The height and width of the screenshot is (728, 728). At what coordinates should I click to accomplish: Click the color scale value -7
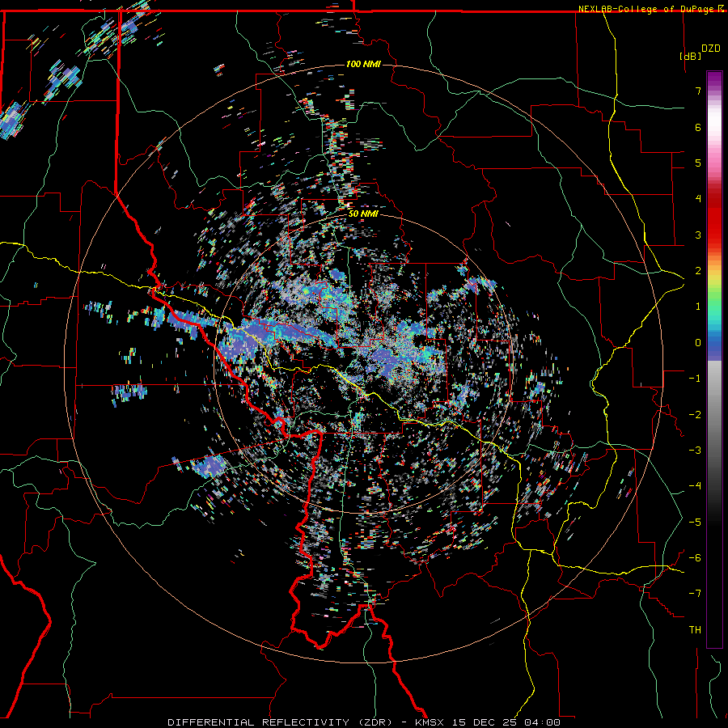point(695,594)
